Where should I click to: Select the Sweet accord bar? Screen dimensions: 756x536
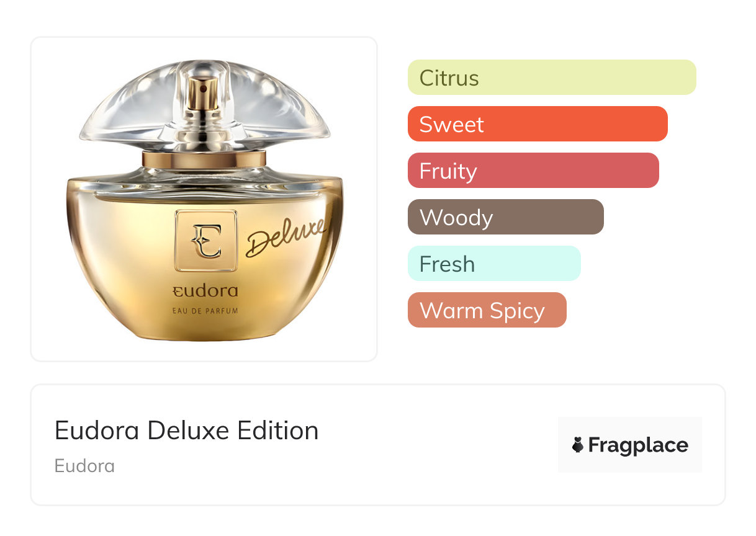point(537,124)
